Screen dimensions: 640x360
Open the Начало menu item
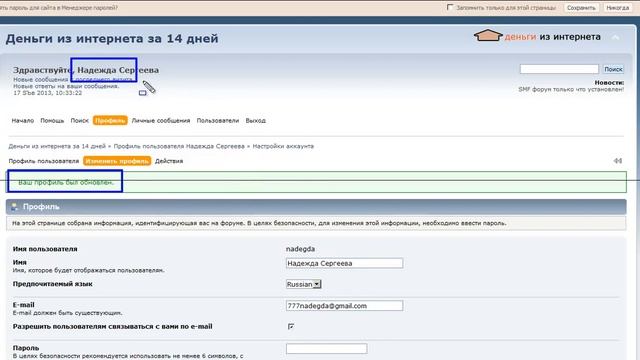click(x=23, y=120)
